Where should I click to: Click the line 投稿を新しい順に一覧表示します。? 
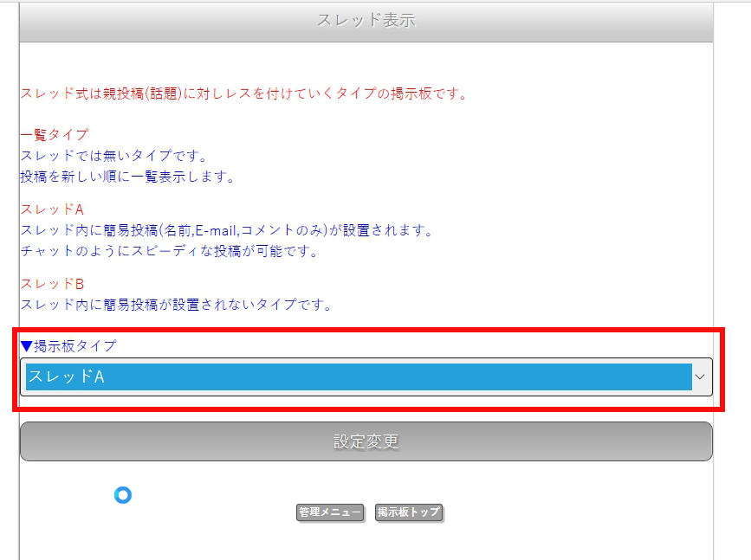pos(127,177)
